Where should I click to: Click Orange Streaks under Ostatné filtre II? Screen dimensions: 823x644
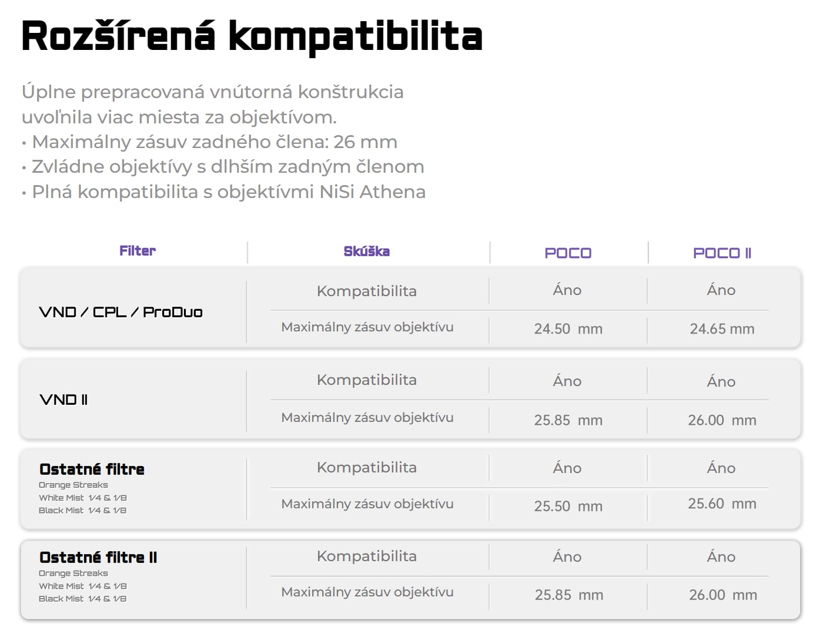tap(73, 573)
